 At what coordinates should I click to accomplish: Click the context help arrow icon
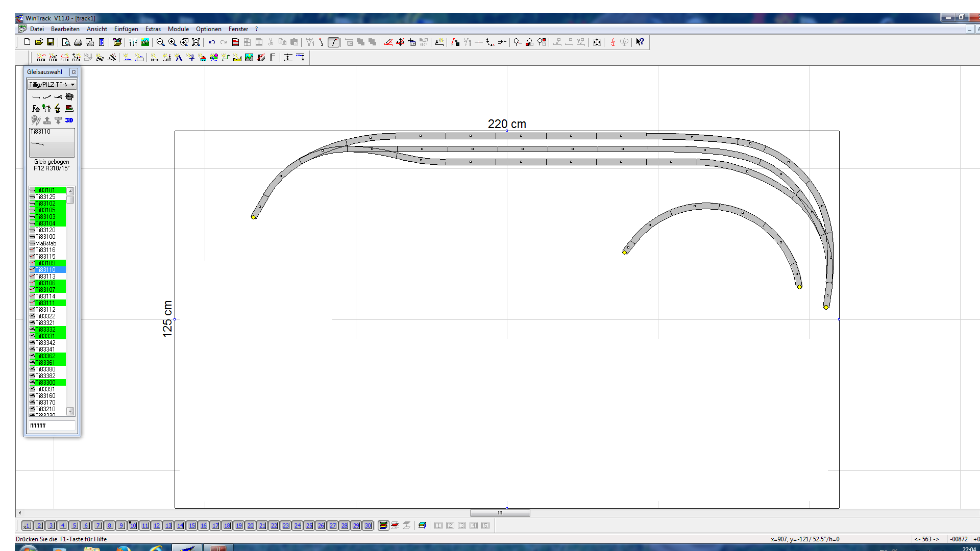640,42
